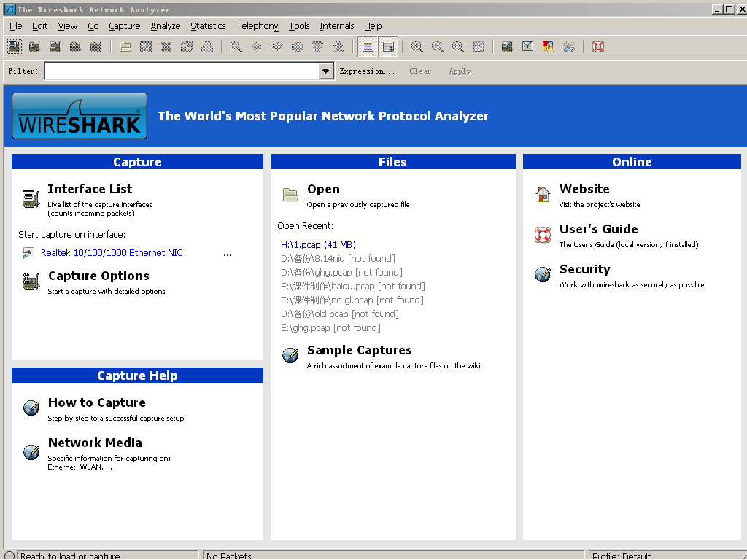Click E:\ghg.pcap [not found] entry
The image size is (747, 560).
330,327
